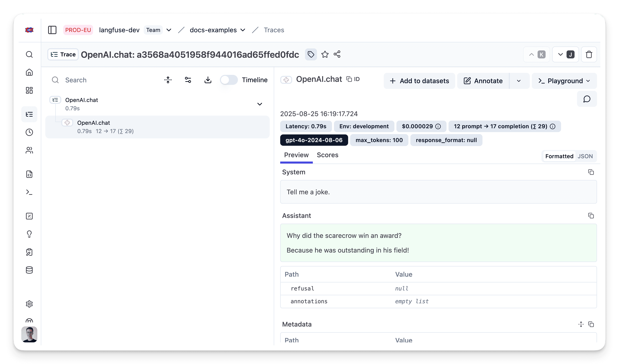
Task: Star this trace as bookmarked
Action: point(325,54)
